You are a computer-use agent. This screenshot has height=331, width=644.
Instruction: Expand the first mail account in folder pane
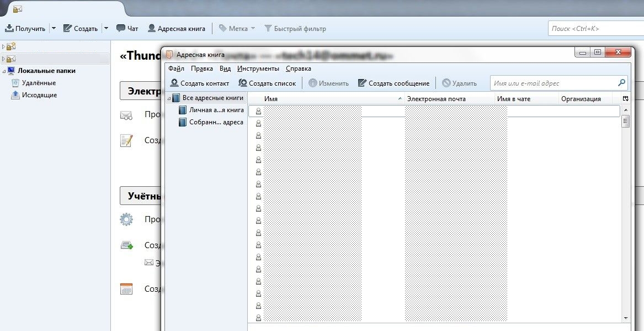(3, 46)
